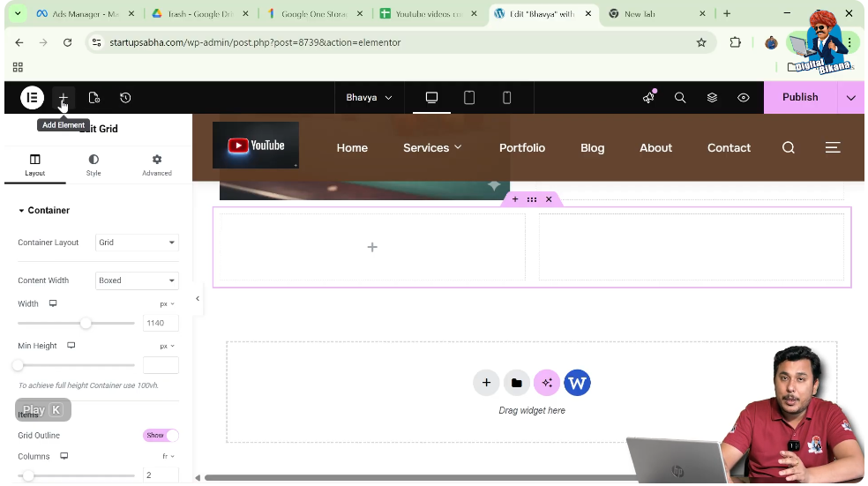
Task: Adjust the Min Height slider handle
Action: [x=19, y=365]
